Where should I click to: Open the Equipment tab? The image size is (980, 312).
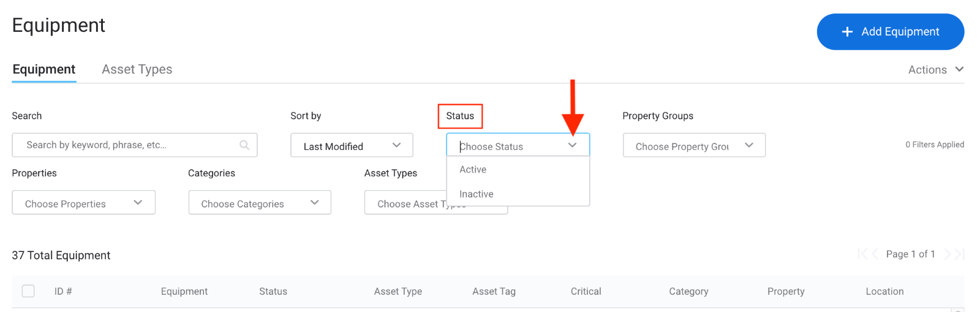tap(44, 69)
